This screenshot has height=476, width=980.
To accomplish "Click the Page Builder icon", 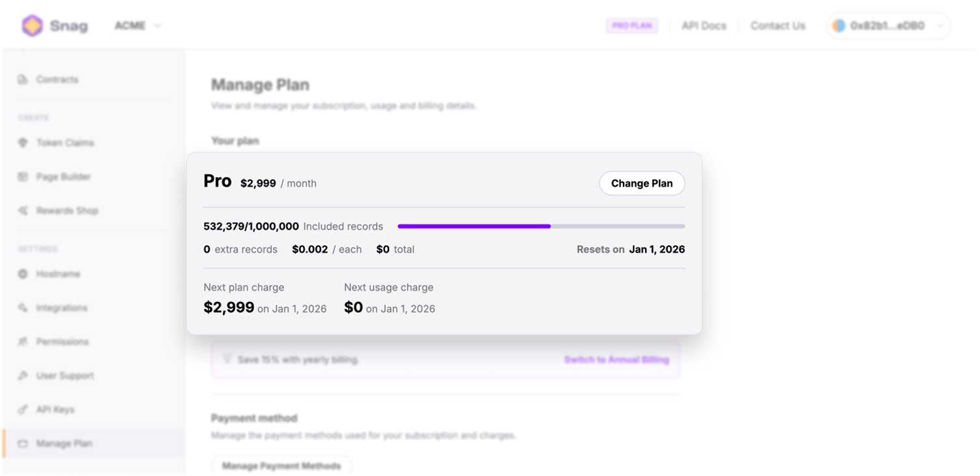I will point(24,177).
